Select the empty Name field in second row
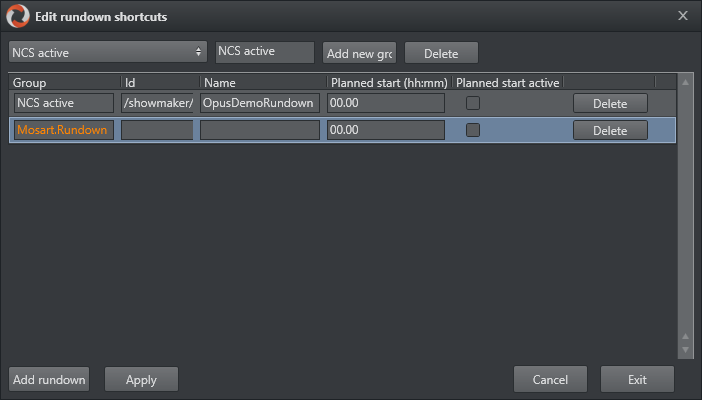Viewport: 702px width, 400px height. point(260,130)
